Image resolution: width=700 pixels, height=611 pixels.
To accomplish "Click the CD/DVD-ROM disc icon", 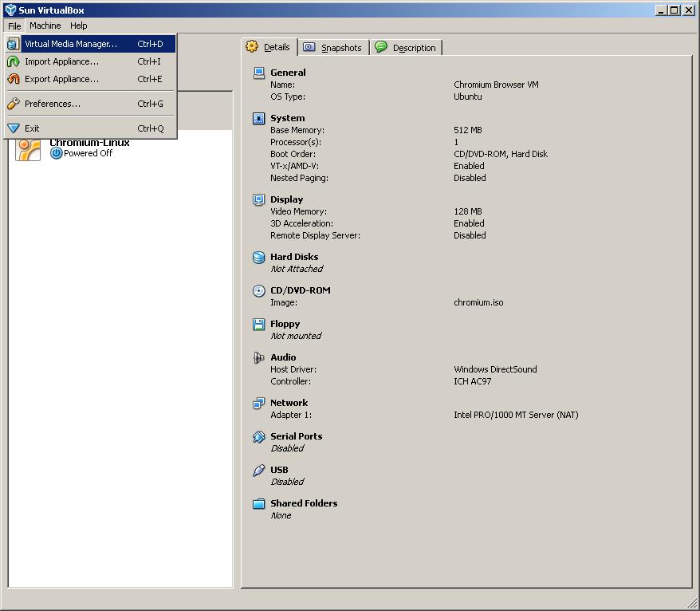I will tap(258, 290).
